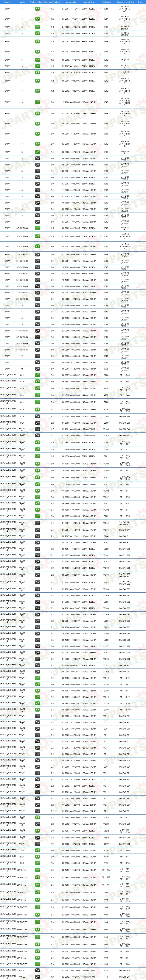Image resolution: width=146 pixels, height=980 pixels.
Task: Select the E92 body cell
Action: (106, 73)
